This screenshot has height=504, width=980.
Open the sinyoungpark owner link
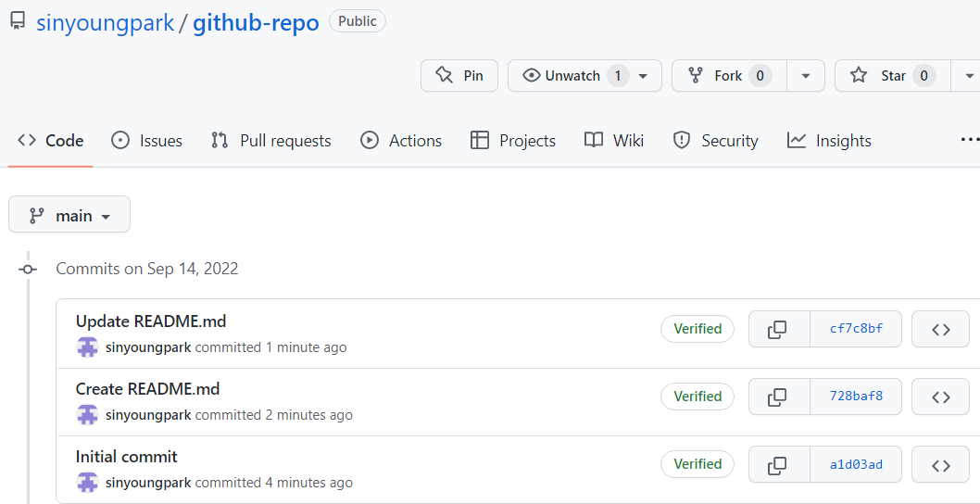point(105,23)
